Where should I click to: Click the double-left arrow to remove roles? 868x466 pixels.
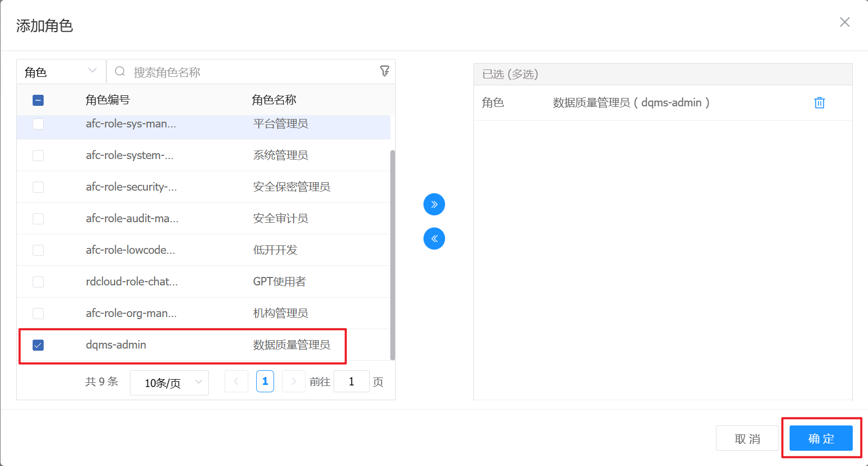coord(434,239)
